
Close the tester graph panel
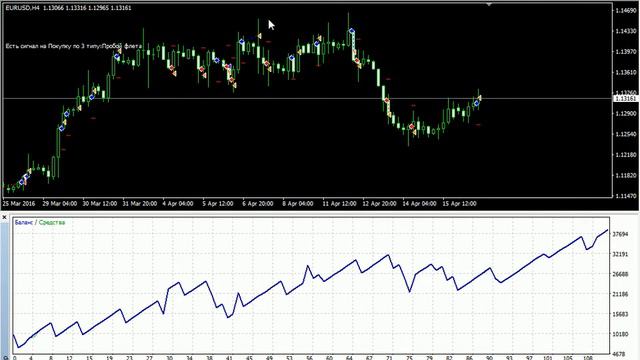click(4, 218)
